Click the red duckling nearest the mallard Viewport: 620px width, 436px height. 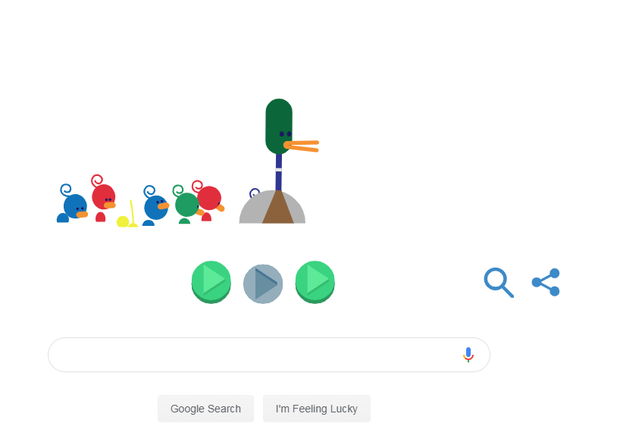tap(208, 200)
